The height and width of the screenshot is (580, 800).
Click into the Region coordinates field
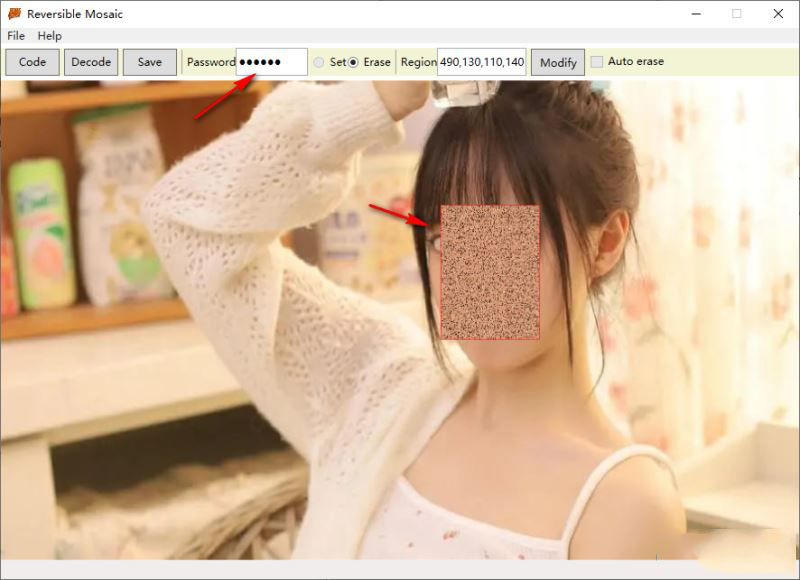click(x=482, y=62)
